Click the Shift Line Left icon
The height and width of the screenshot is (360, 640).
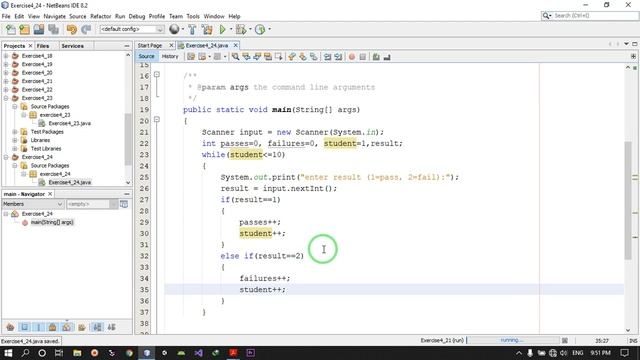[327, 57]
